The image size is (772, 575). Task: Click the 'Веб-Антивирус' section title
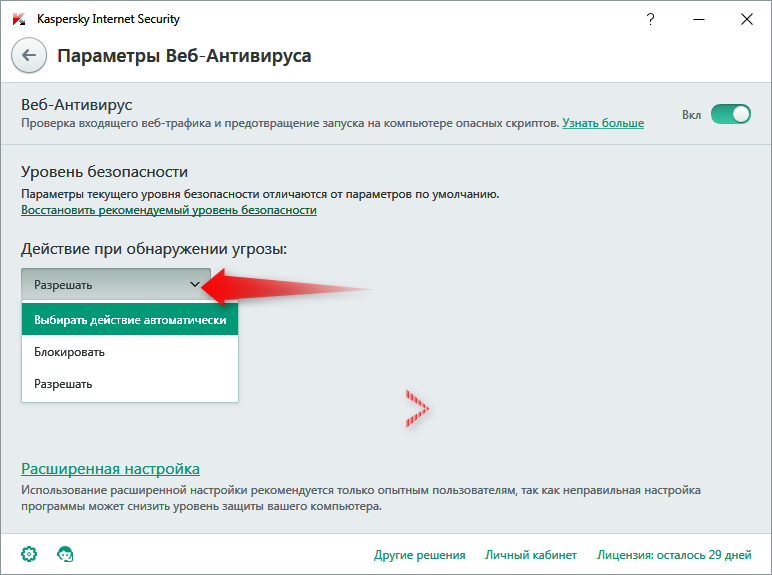point(76,104)
